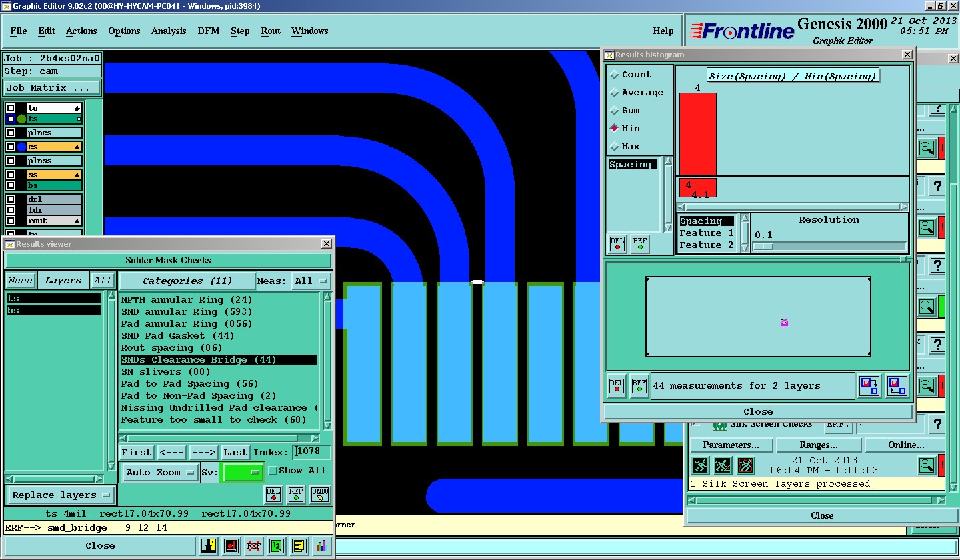Click magnifier icon next to 21 Oct 2013
Image resolution: width=960 pixels, height=560 pixels.
click(927, 465)
